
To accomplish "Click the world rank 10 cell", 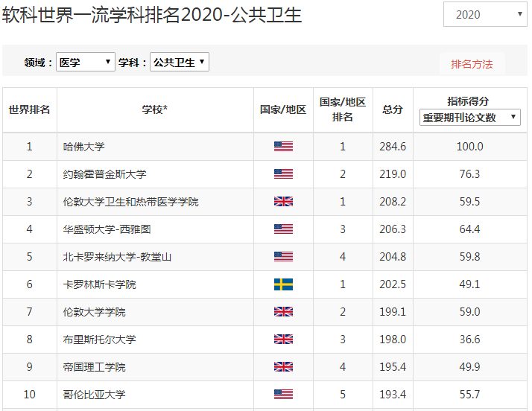I will [30, 395].
